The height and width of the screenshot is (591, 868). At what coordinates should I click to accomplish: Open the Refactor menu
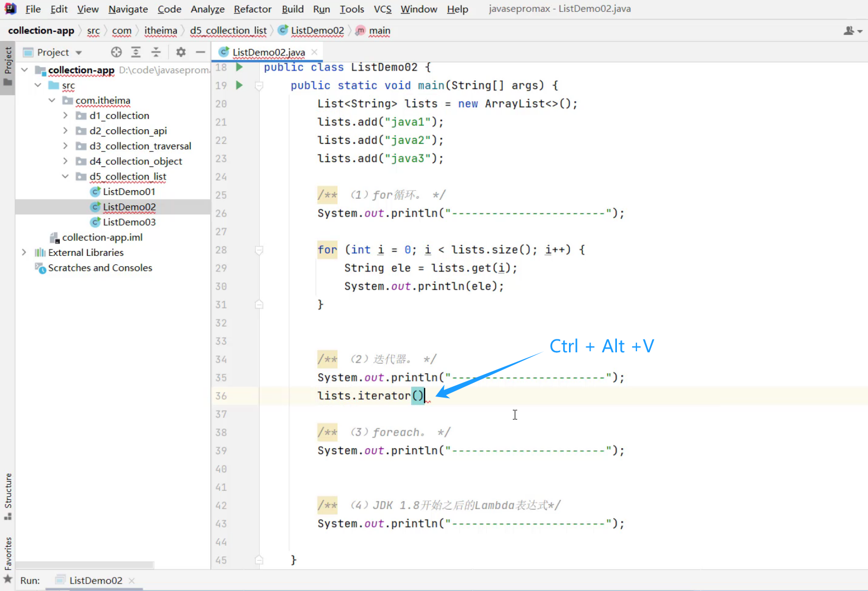253,9
